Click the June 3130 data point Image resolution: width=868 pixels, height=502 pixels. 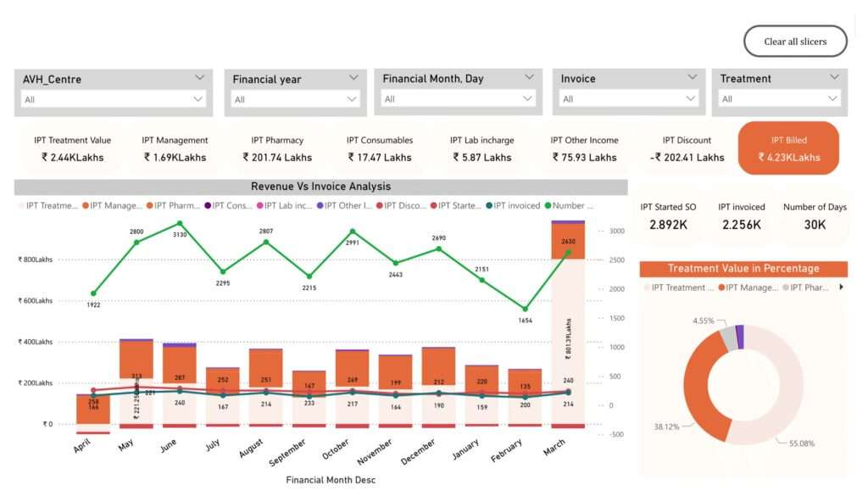click(180, 224)
